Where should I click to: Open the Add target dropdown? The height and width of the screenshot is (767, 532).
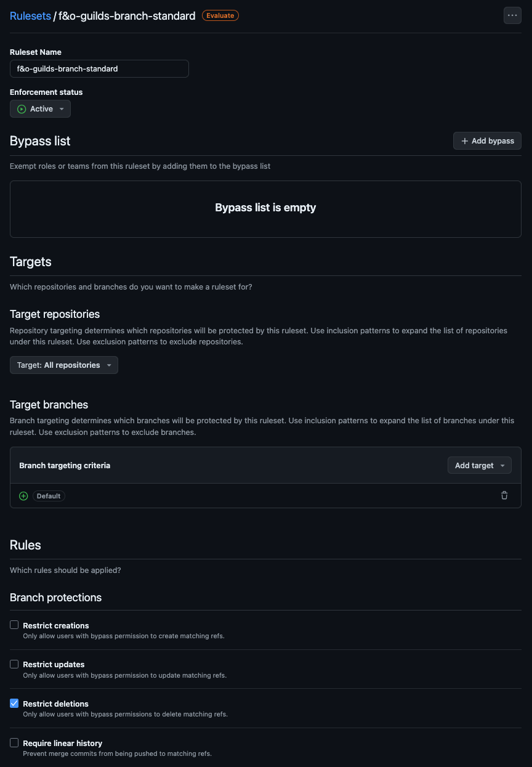479,465
